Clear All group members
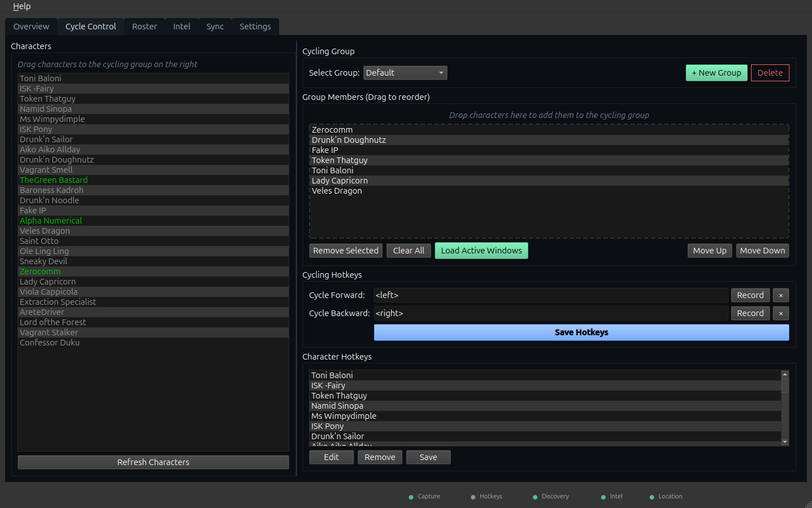Screen dimensions: 812x508 409,251
